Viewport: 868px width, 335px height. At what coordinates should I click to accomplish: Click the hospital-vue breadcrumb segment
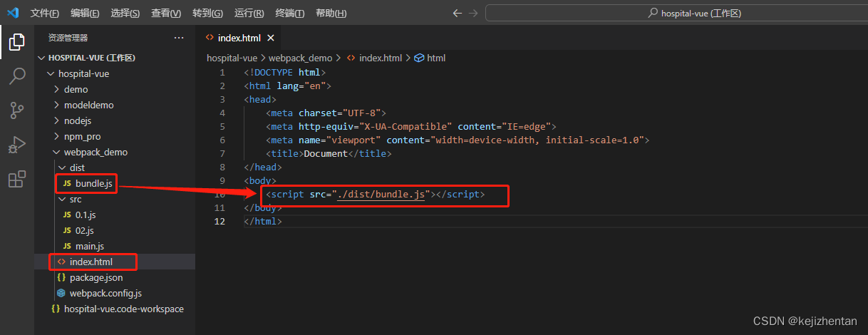point(232,58)
